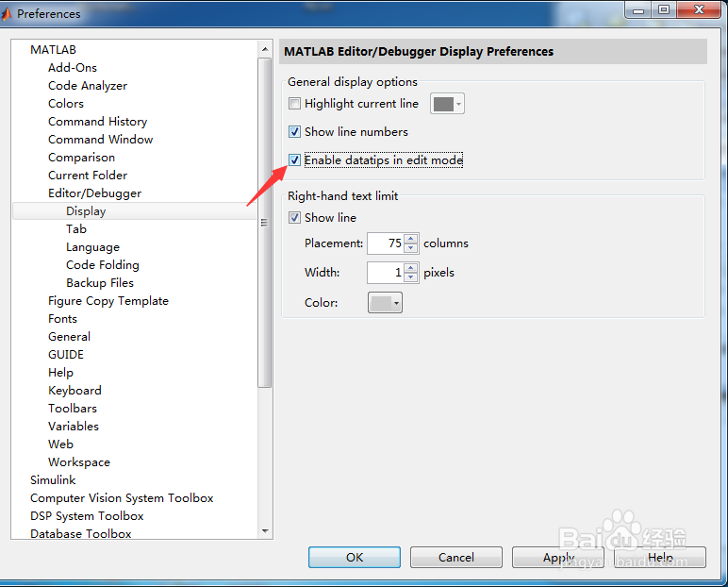Uncheck Enable datatips in edit mode
Image resolution: width=728 pixels, height=587 pixels.
click(294, 159)
